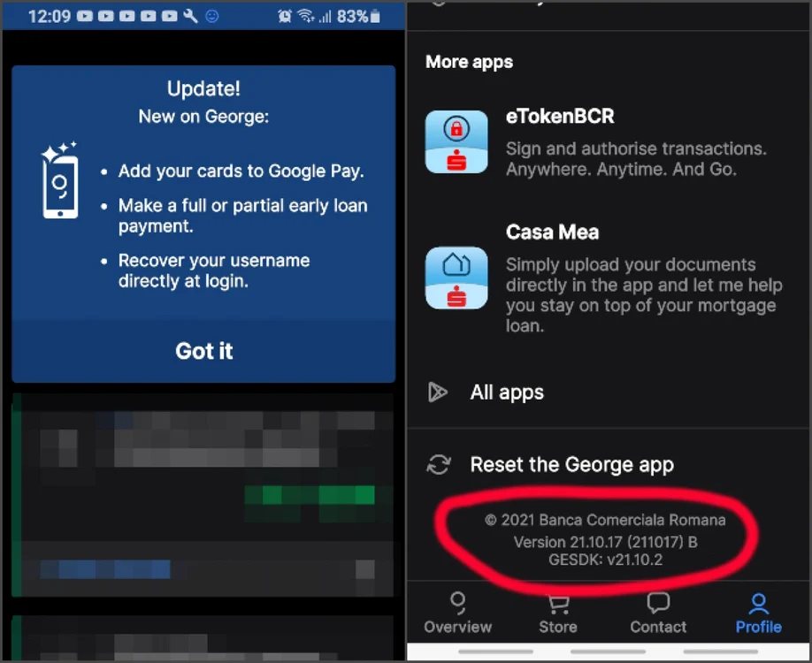This screenshot has height=663, width=812.
Task: Tap the battery status icon
Action: click(x=375, y=17)
